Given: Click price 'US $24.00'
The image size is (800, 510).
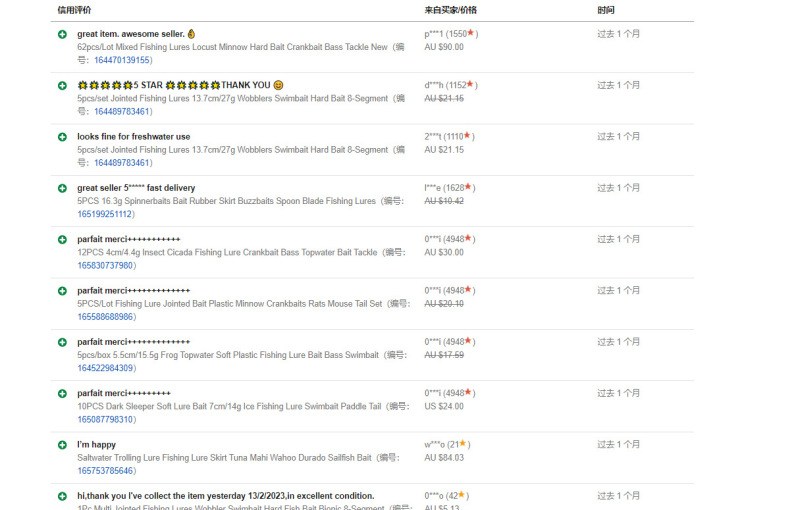Looking at the screenshot, I should [x=444, y=406].
